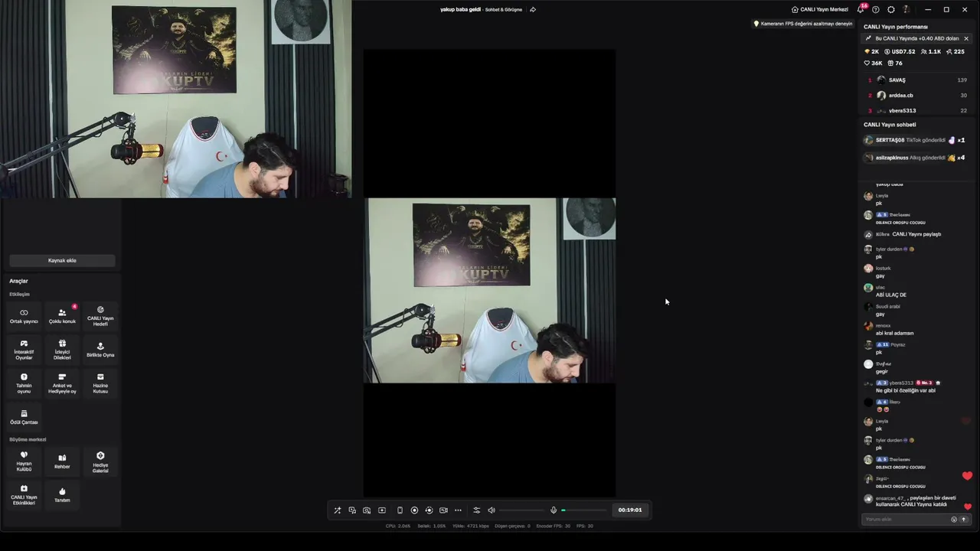Viewport: 980px width, 551px height.
Task: Click the asilzapkinuss gift notification
Action: point(916,158)
